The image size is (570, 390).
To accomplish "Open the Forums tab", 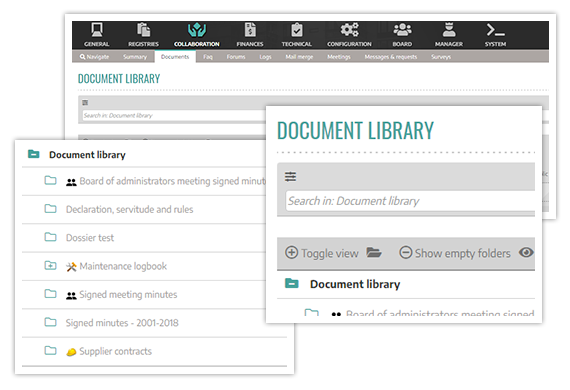I will tap(236, 57).
